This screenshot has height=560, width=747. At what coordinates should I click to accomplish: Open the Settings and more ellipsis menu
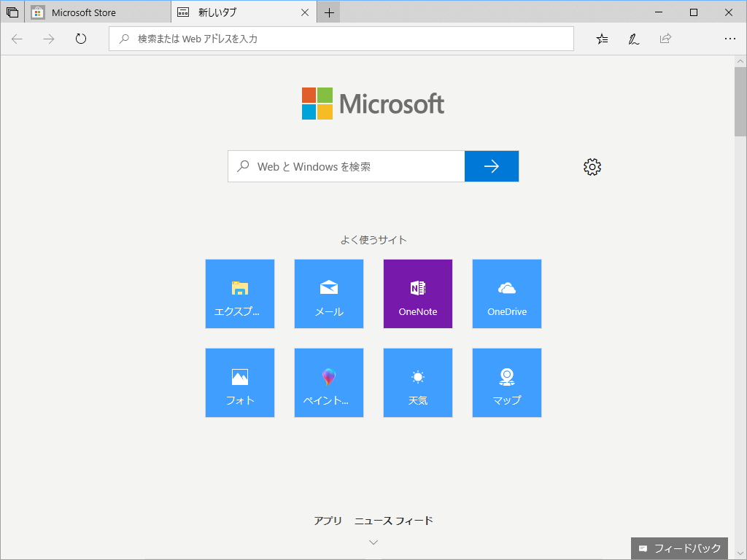pyautogui.click(x=729, y=39)
